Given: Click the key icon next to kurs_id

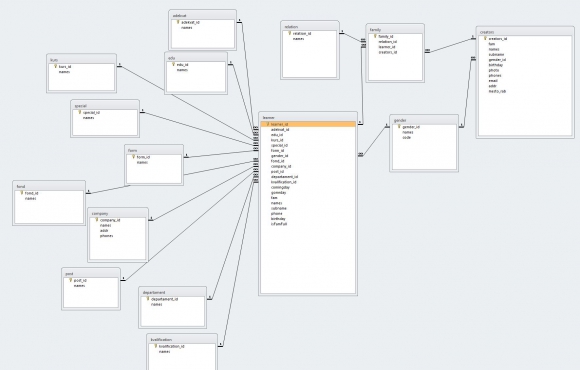Looking at the screenshot, I should (x=55, y=67).
